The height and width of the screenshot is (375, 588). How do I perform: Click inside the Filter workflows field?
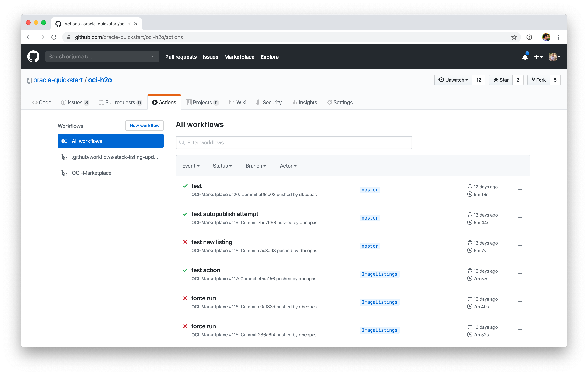293,143
